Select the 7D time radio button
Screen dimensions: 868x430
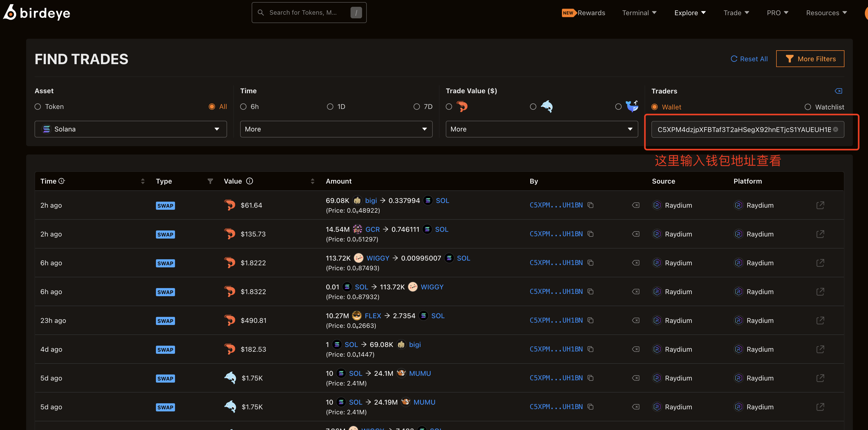pyautogui.click(x=417, y=107)
